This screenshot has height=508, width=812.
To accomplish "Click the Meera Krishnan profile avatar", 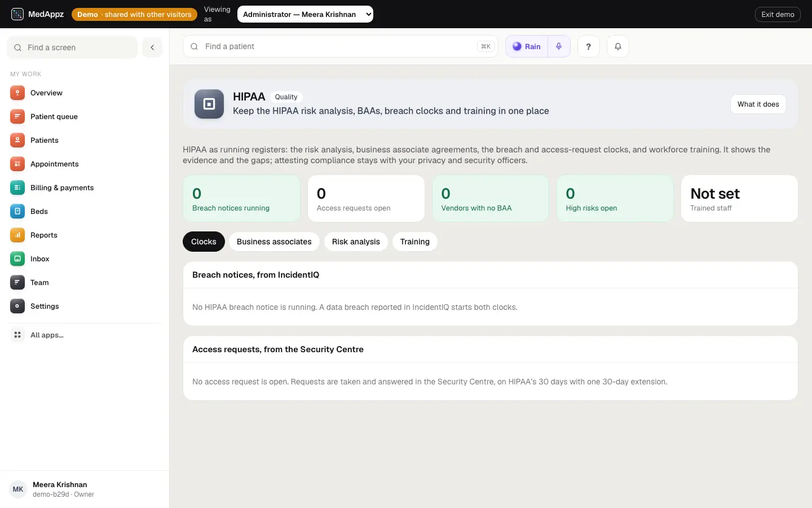I will 18,489.
